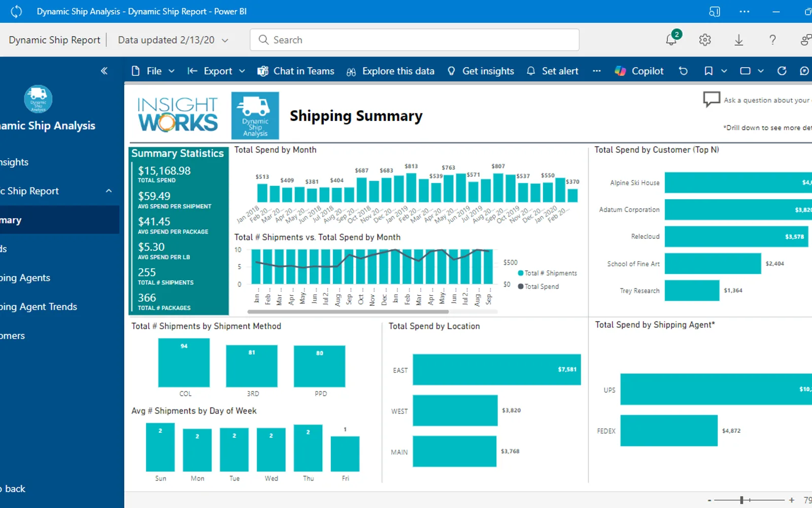Expand the view options dropdown chevron
The width and height of the screenshot is (812, 508).
pos(761,71)
